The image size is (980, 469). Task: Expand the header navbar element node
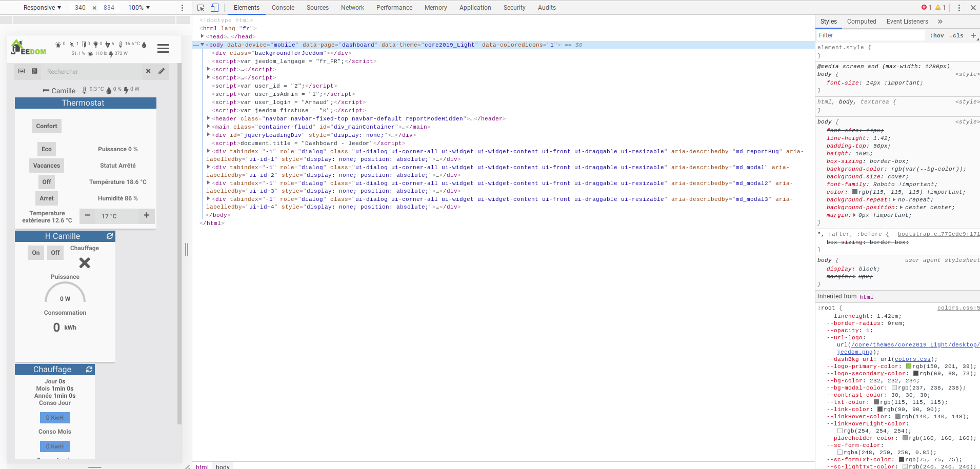click(209, 118)
